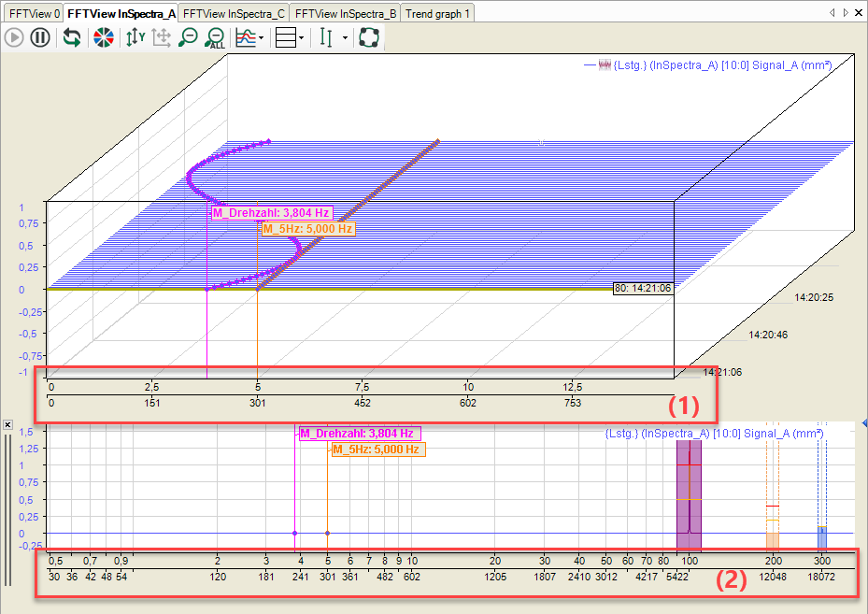The width and height of the screenshot is (868, 614).
Task: Switch to the FFTView 0 tab
Action: 34,14
